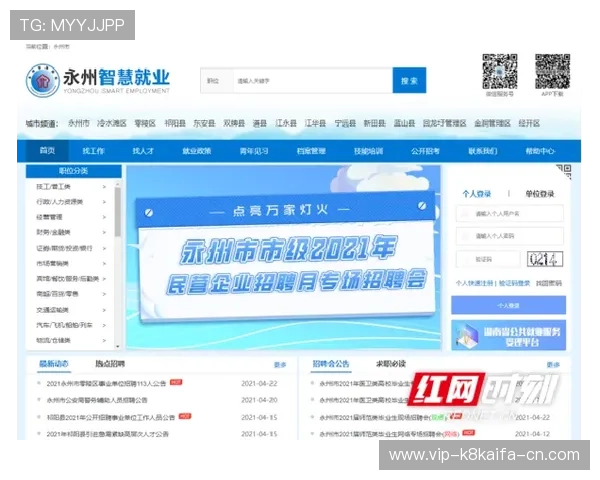Click job category scrollbar down arrow
This screenshot has height=480, width=600.
118,346
